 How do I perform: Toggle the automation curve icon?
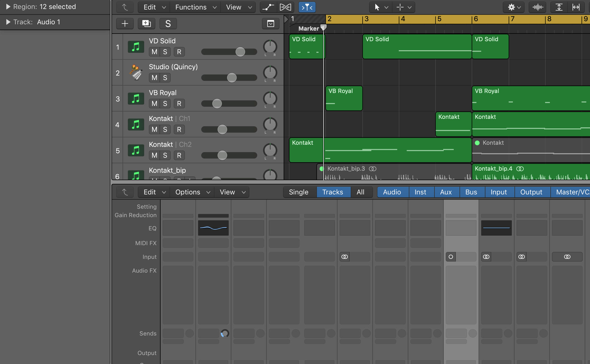[268, 7]
